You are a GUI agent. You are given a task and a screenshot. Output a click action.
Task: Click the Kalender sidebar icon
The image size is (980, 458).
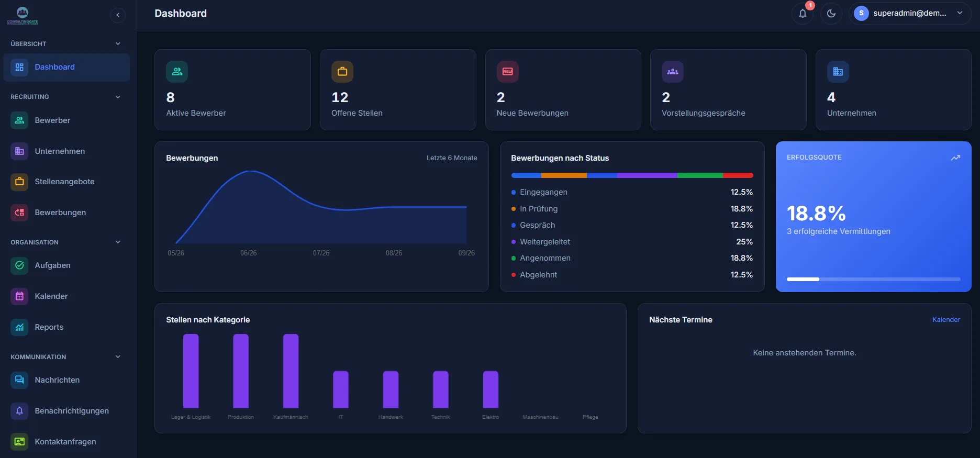point(19,296)
